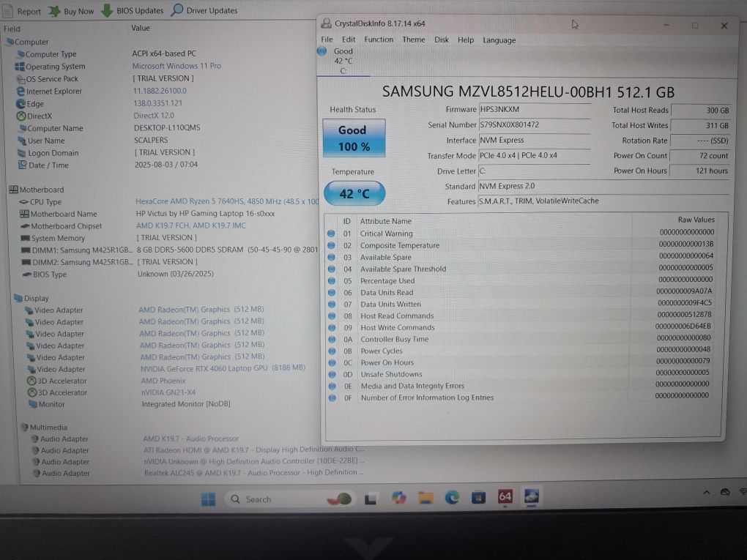Click the AIDA64 taskbar icon
Screen dimensions: 747x560
point(505,496)
